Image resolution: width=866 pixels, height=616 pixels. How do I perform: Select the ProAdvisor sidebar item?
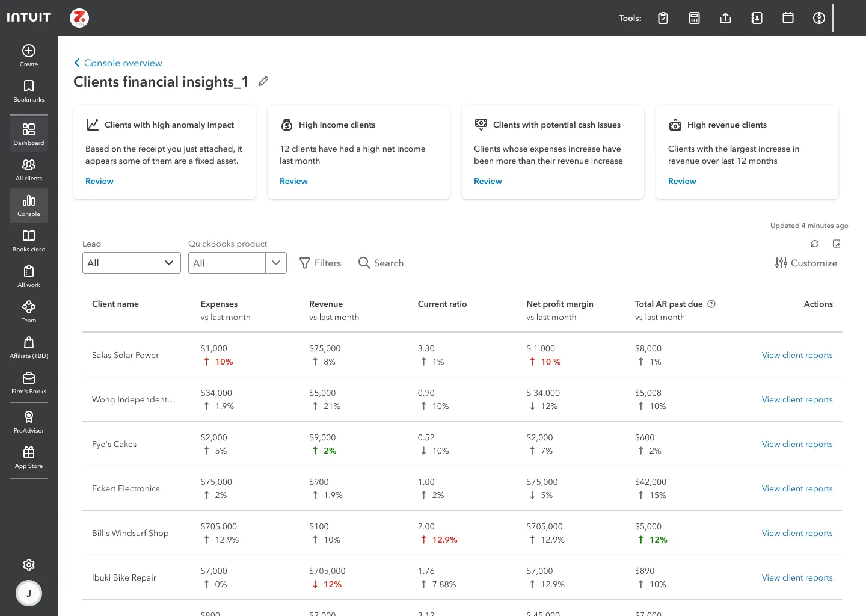[x=29, y=422]
